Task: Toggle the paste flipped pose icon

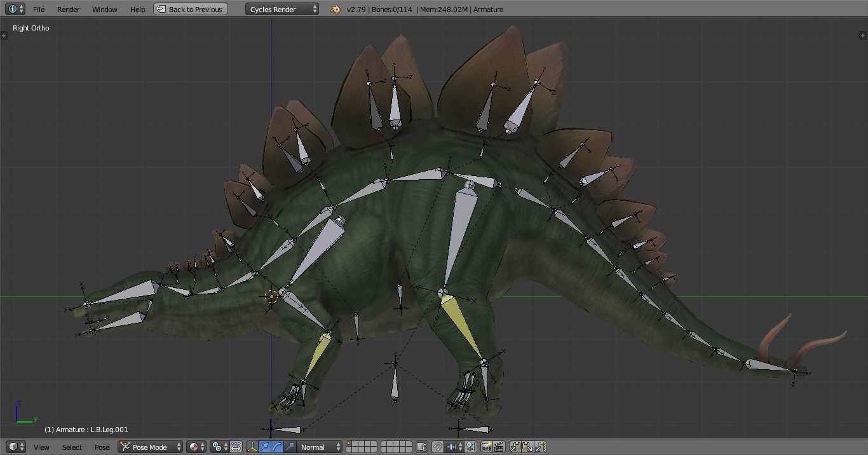Action: click(x=540, y=447)
